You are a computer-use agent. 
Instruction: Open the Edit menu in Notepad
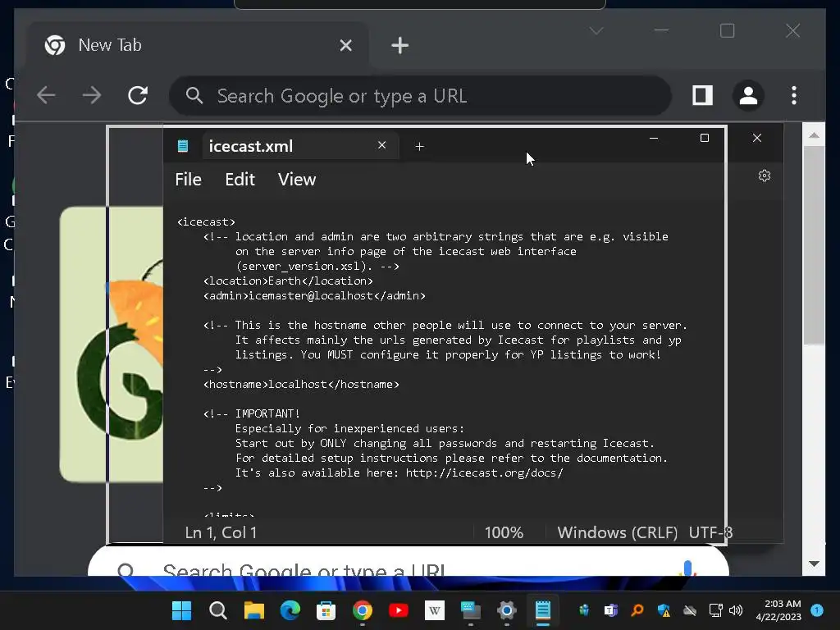240,180
